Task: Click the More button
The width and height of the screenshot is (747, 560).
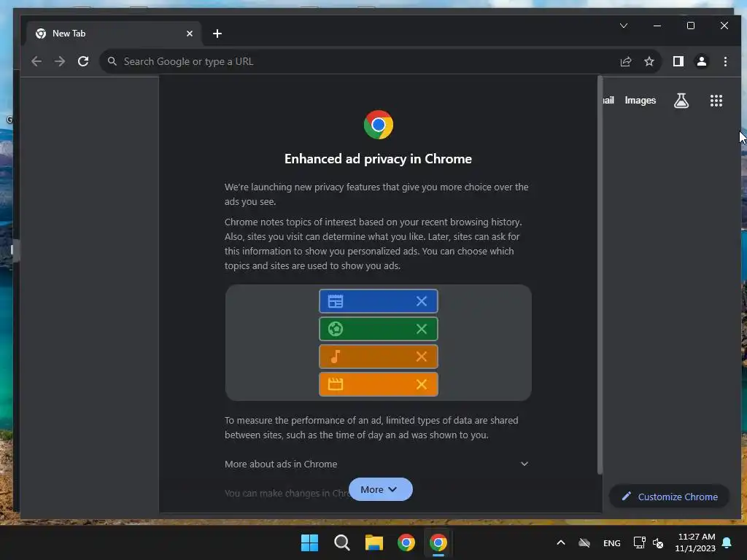Action: pos(380,489)
